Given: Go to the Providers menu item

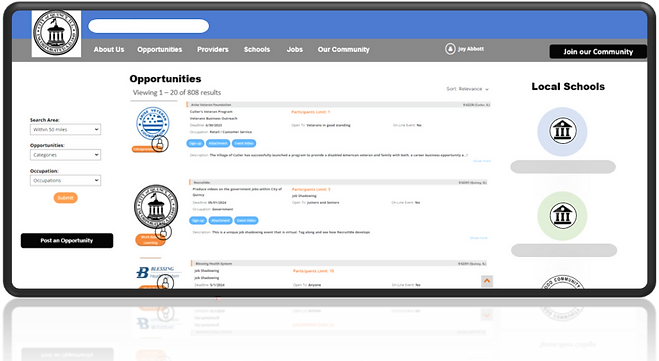Looking at the screenshot, I should pos(213,49).
